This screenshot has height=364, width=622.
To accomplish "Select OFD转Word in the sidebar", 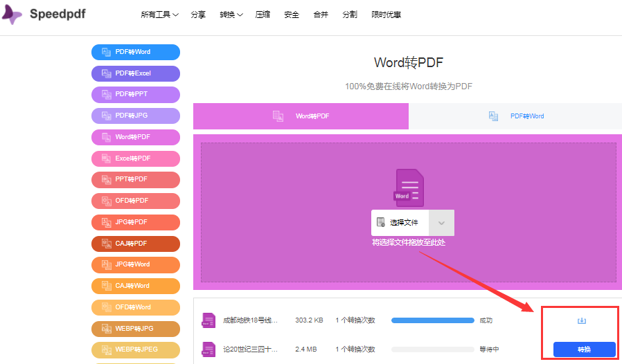I will [136, 307].
